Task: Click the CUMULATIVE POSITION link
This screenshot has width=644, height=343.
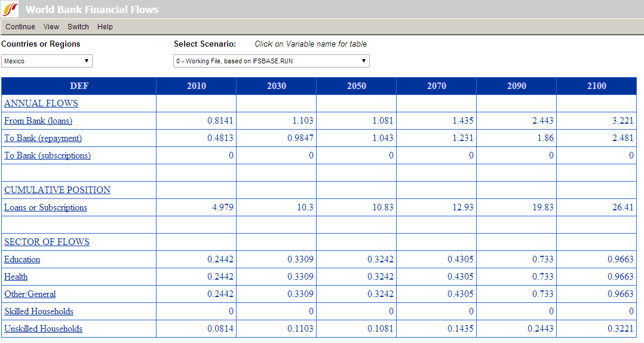Action: click(x=57, y=190)
